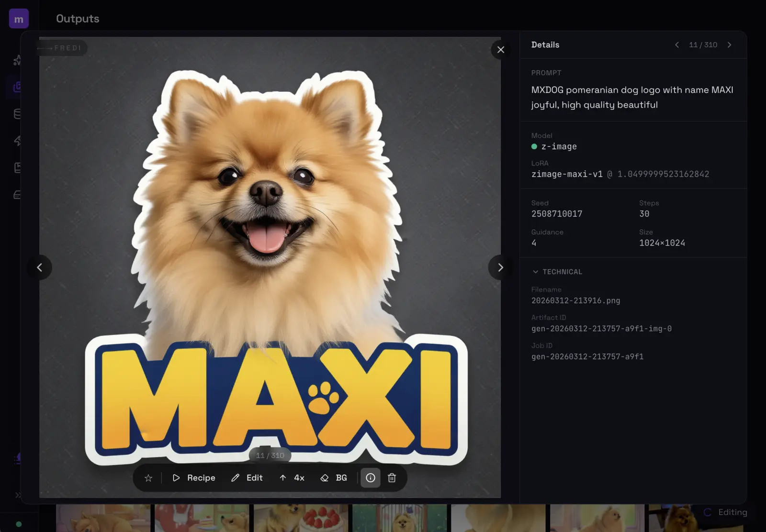766x532 pixels.
Task: Delete the image with the trash icon
Action: [x=392, y=478]
